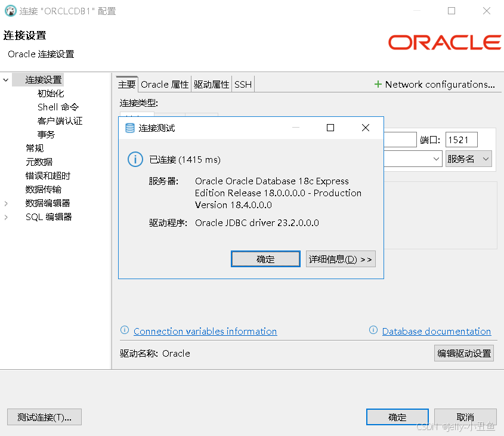Click the host input field left of 端口
This screenshot has height=436, width=504.
pos(400,140)
